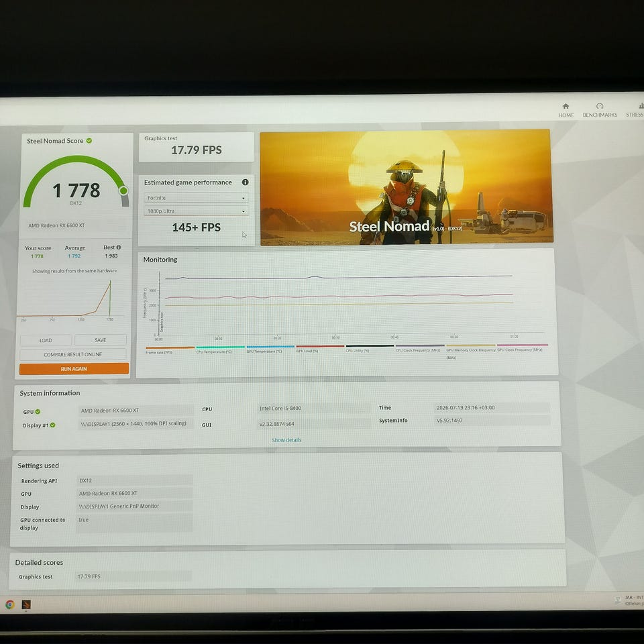Click the Steel Nomad banner image
Image resolution: width=644 pixels, height=644 pixels.
[x=407, y=187]
